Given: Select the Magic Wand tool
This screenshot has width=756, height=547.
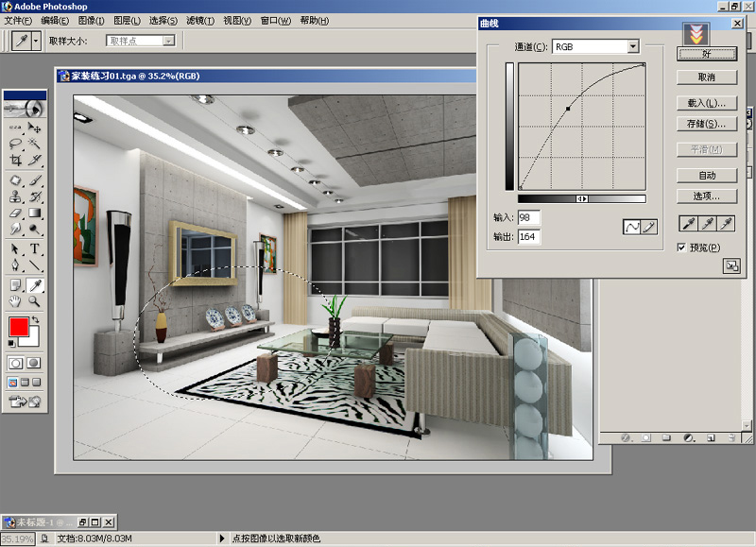Looking at the screenshot, I should [35, 144].
